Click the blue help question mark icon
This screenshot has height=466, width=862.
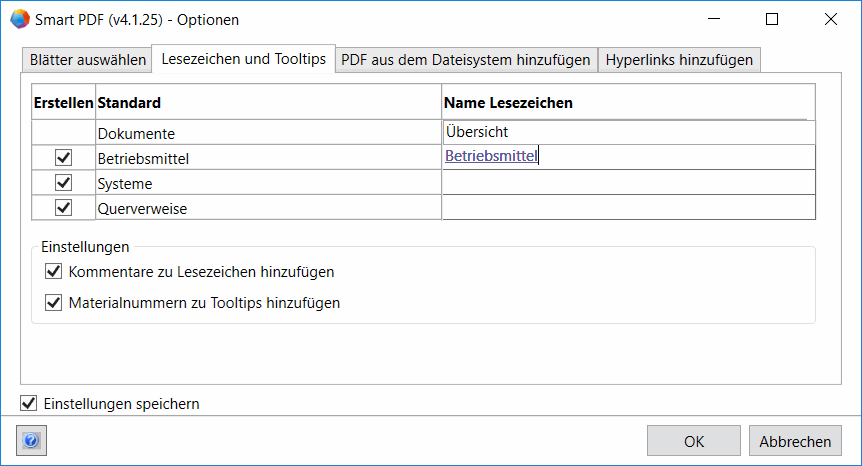pos(31,441)
